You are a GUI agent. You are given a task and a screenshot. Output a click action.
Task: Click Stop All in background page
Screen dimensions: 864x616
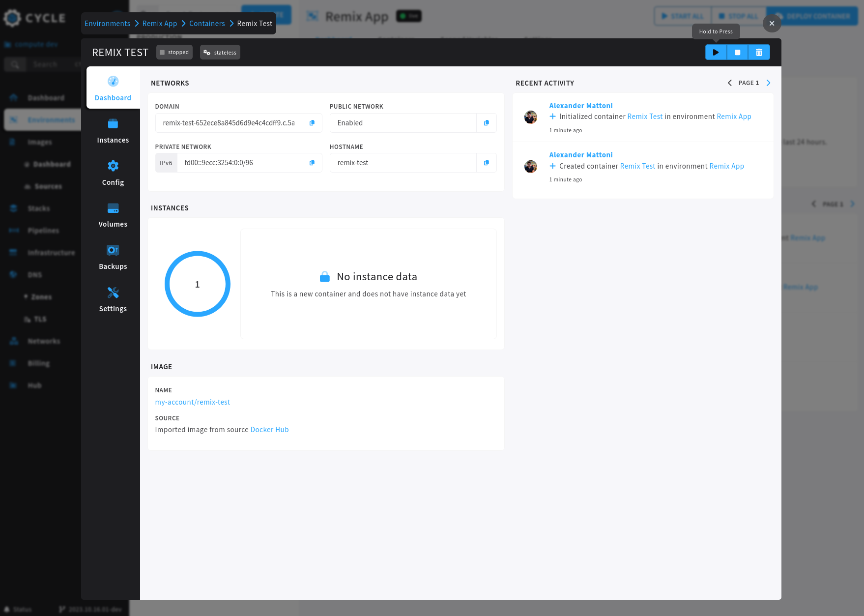point(738,16)
